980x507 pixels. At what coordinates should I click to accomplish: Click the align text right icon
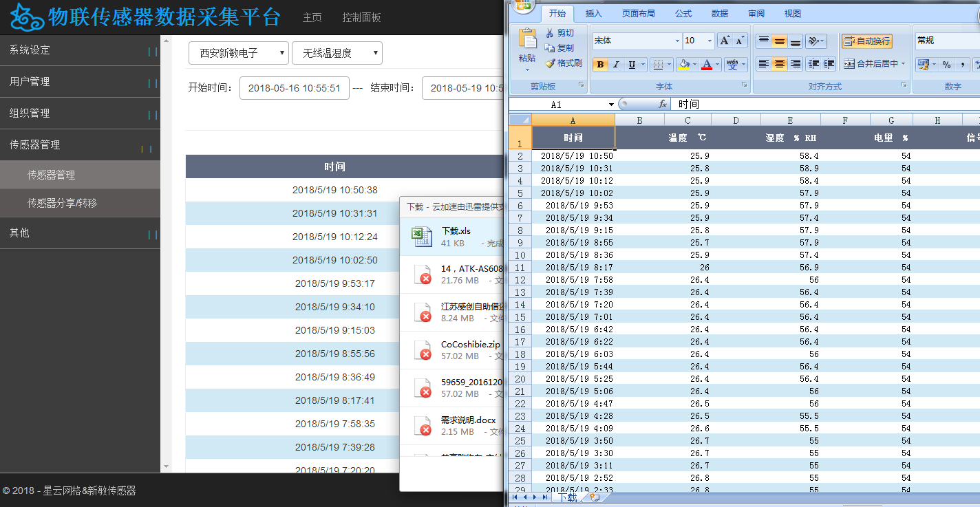tap(796, 64)
